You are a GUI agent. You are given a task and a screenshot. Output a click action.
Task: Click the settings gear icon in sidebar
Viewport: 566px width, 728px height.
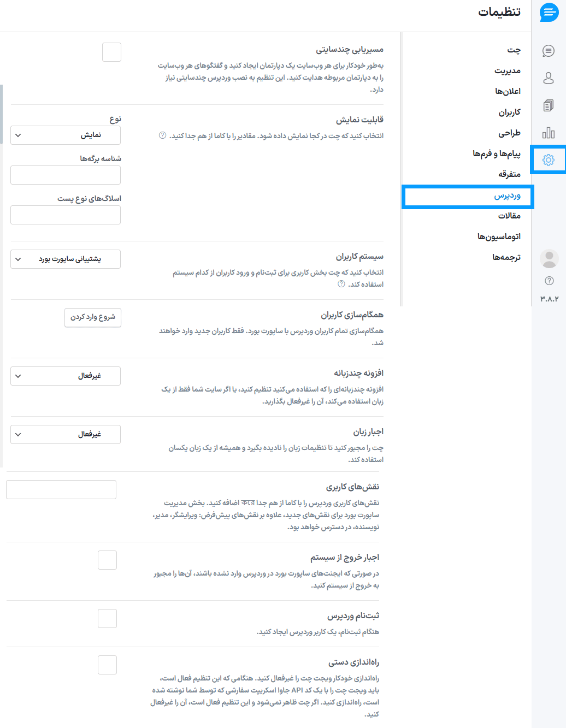click(x=548, y=159)
